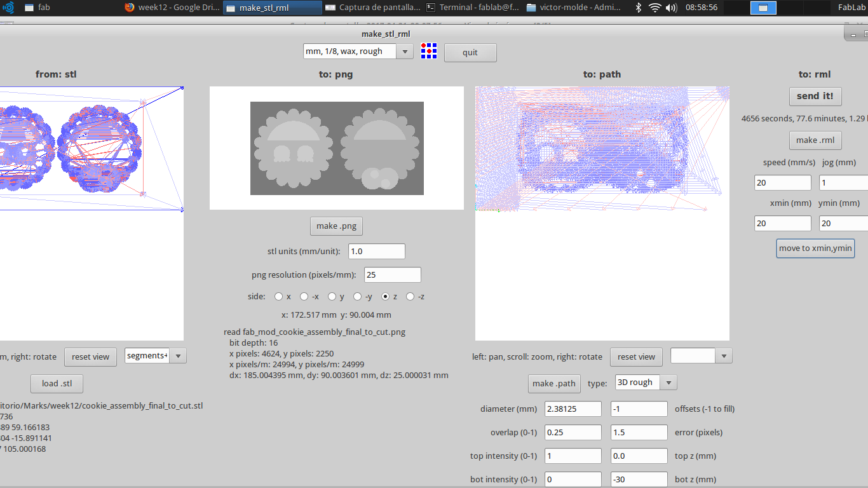Viewport: 868px width, 488px height.
Task: Click the png resolution input field
Action: coord(392,274)
